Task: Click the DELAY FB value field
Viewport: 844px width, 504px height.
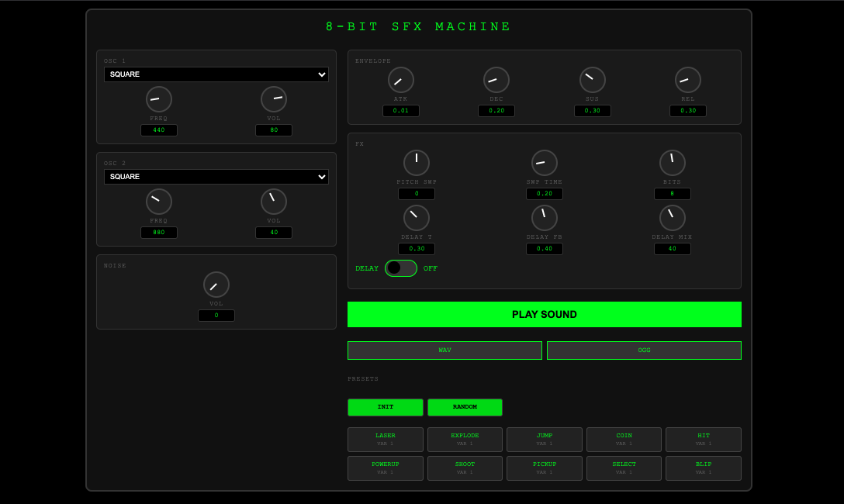Action: coord(545,248)
